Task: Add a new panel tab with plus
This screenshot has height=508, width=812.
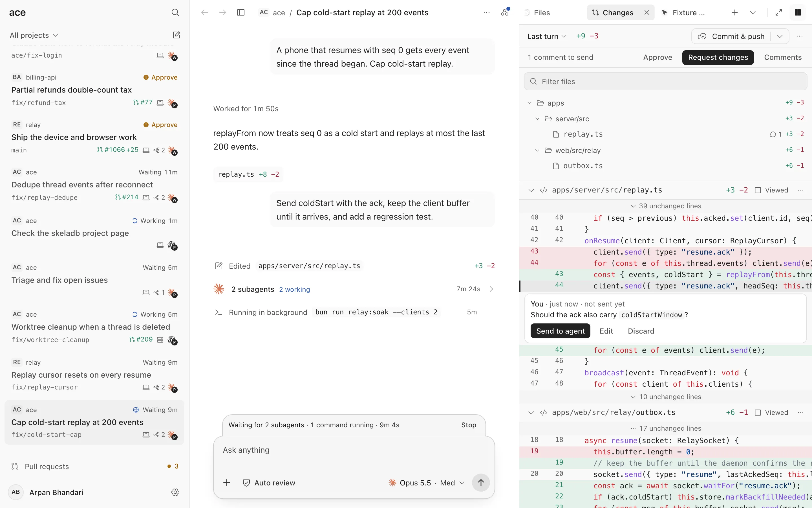Action: tap(734, 13)
